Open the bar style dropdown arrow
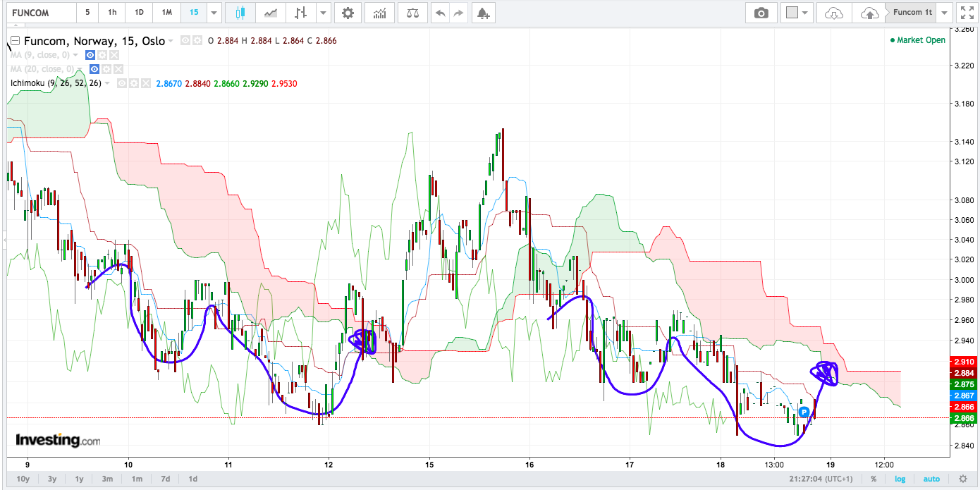The height and width of the screenshot is (490, 980). click(x=323, y=12)
